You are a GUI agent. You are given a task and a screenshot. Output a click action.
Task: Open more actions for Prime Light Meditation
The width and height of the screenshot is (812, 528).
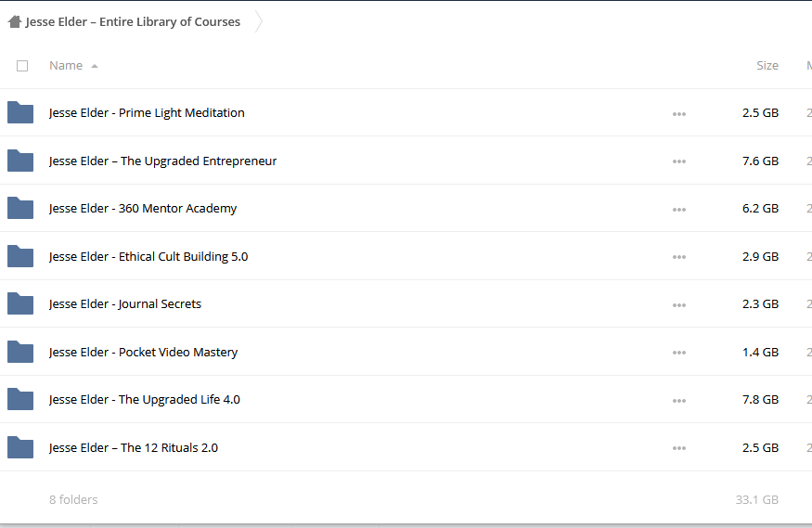click(x=679, y=114)
